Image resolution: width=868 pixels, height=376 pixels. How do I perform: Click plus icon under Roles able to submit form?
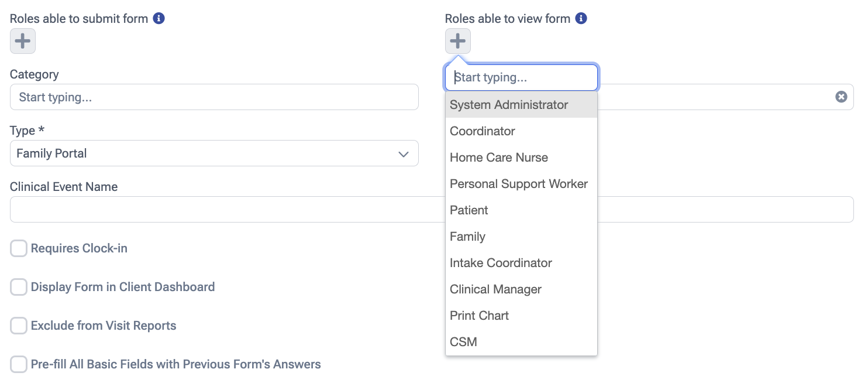[x=23, y=41]
